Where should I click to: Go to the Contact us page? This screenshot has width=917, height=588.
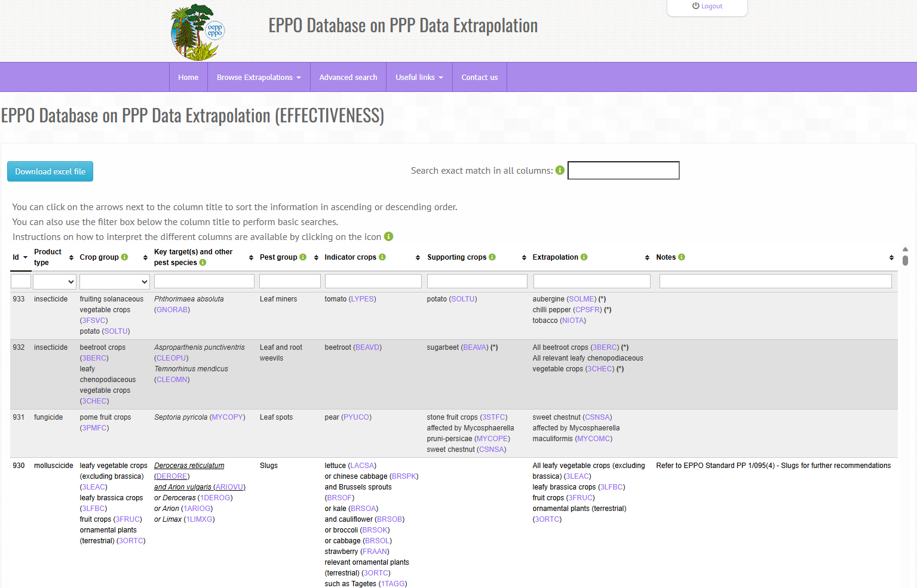pyautogui.click(x=479, y=78)
